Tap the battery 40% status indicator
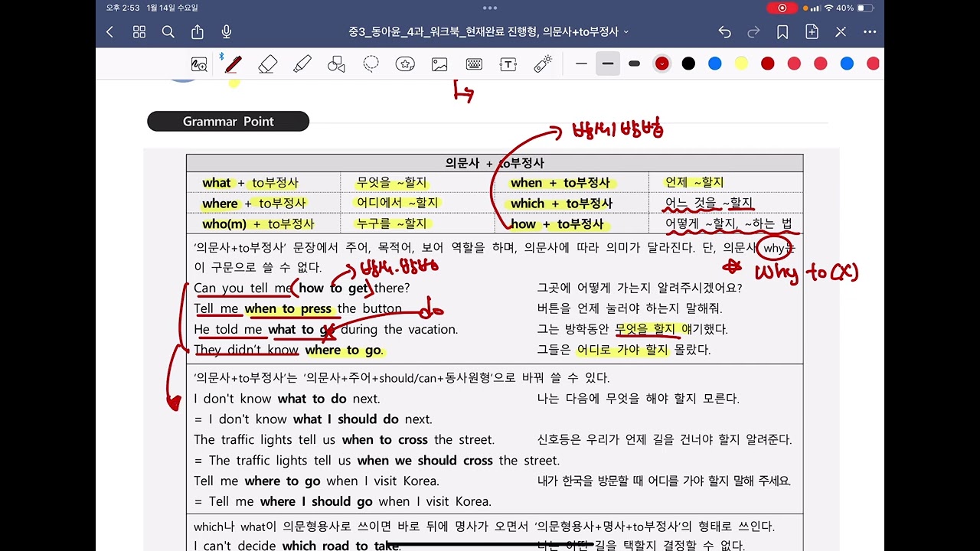The image size is (980, 551). tap(855, 8)
